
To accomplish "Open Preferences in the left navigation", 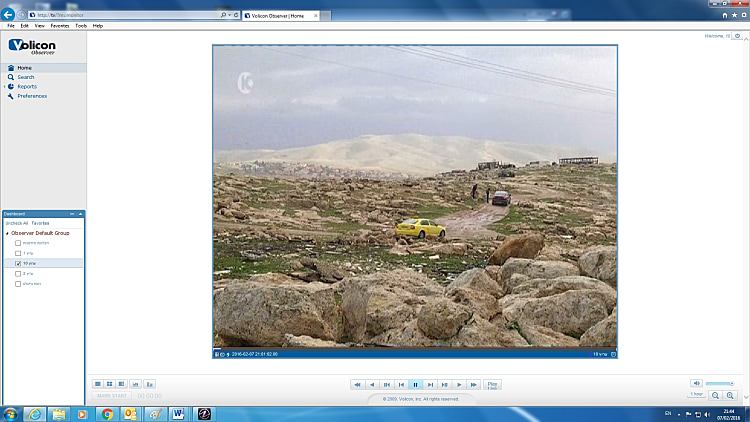I will coord(31,96).
